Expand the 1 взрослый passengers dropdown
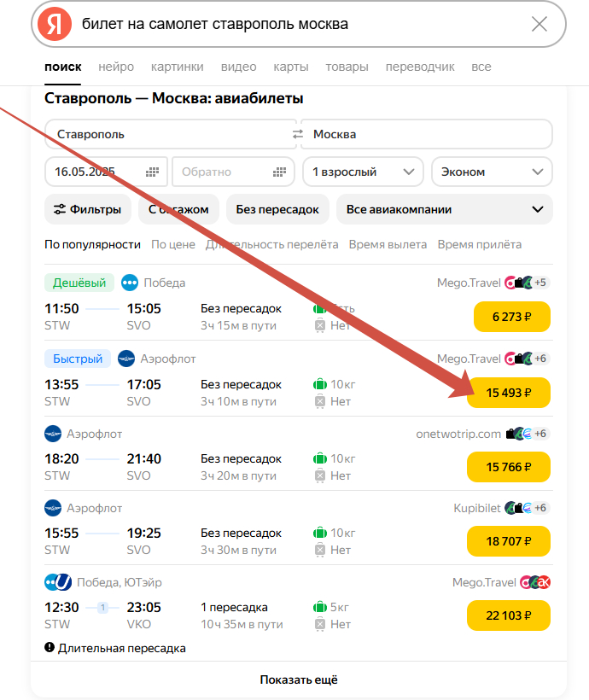589x700 pixels. coord(363,172)
